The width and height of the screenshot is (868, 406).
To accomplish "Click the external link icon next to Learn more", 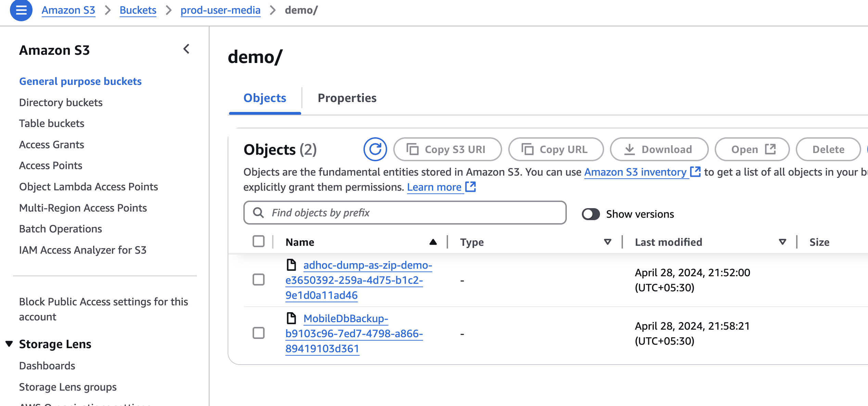I will point(471,187).
